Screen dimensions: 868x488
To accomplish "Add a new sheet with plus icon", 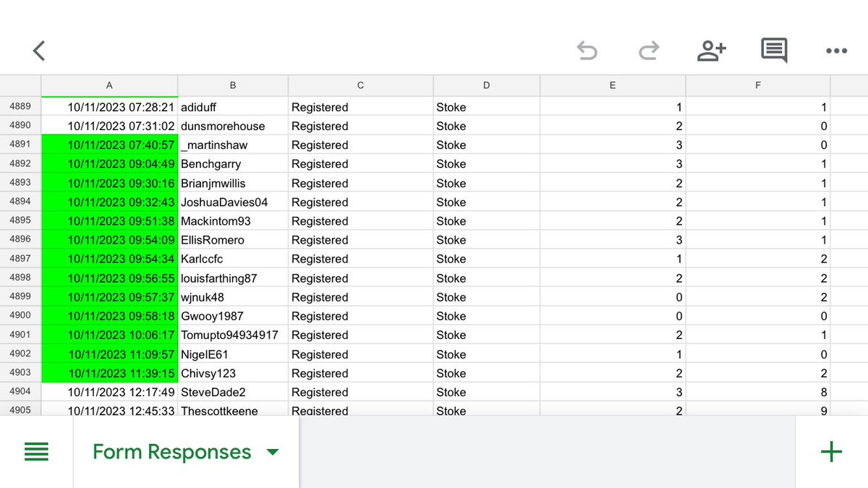I will coord(831,452).
